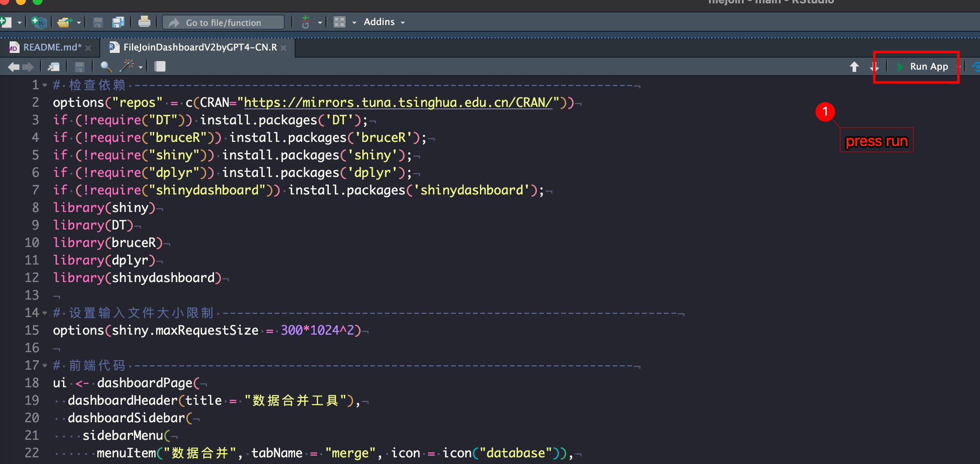Click the code tools magic wand
Screen dimensions: 980x464
point(127,66)
